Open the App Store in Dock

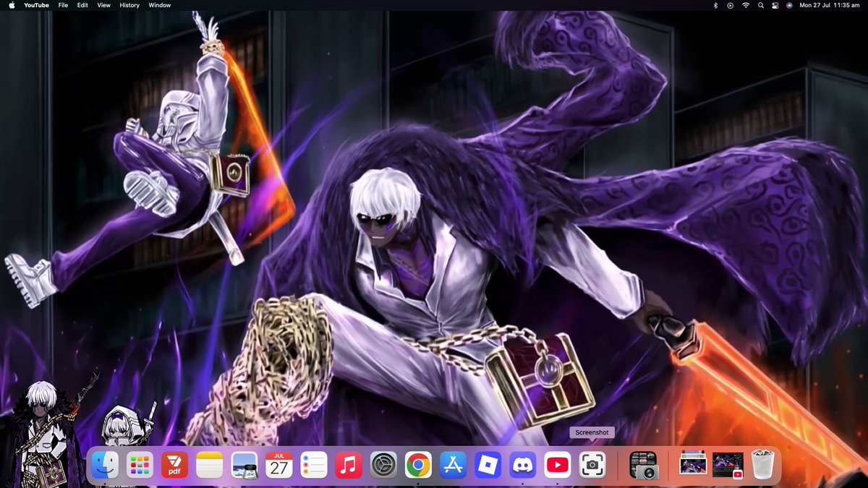[453, 466]
